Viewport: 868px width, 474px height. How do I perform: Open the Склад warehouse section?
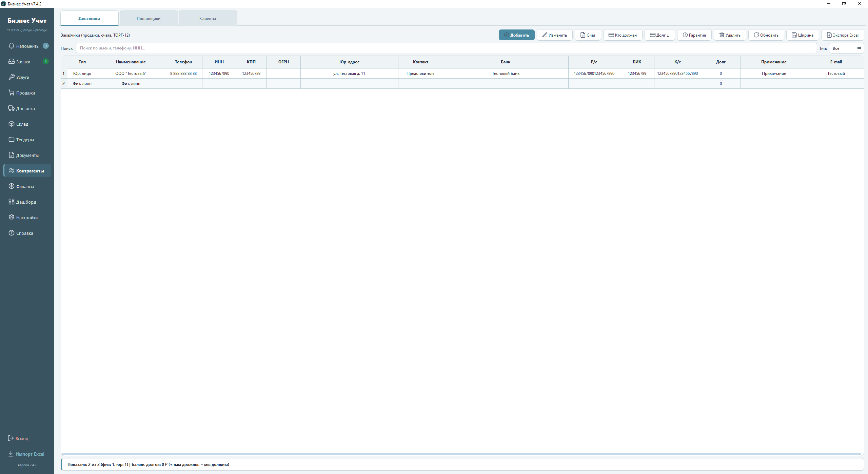point(27,124)
